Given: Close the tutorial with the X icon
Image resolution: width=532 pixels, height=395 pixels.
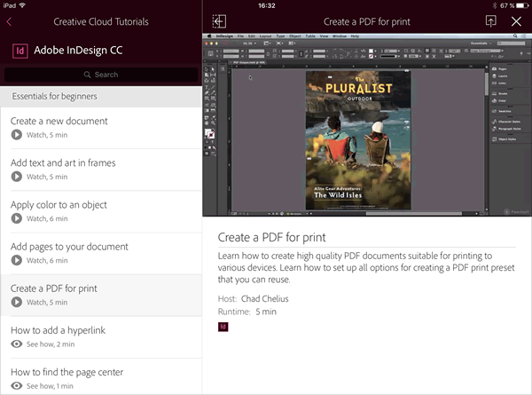Looking at the screenshot, I should [517, 21].
